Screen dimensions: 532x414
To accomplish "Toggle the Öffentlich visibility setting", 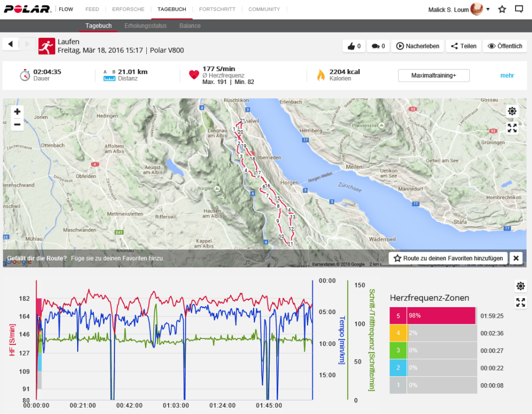I will pyautogui.click(x=505, y=46).
